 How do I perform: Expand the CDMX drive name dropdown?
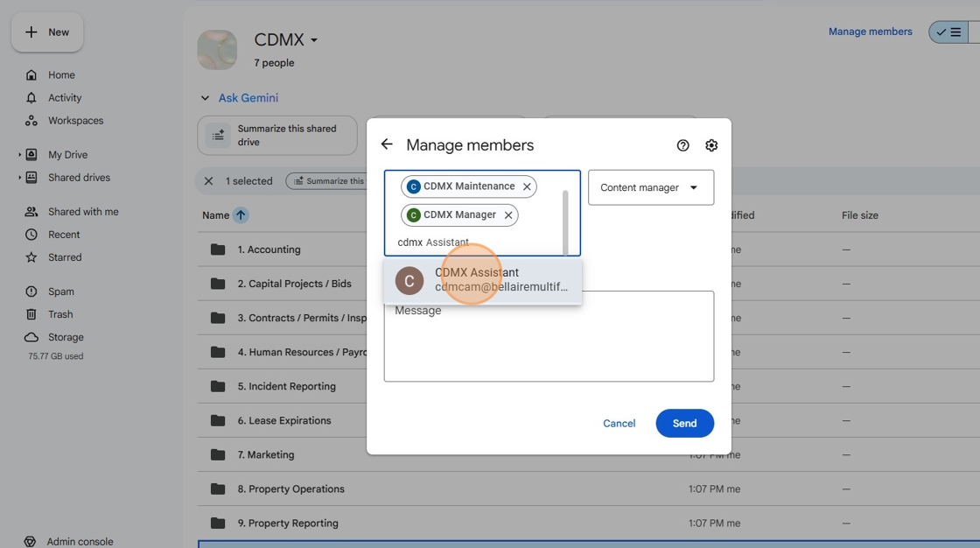tap(314, 40)
